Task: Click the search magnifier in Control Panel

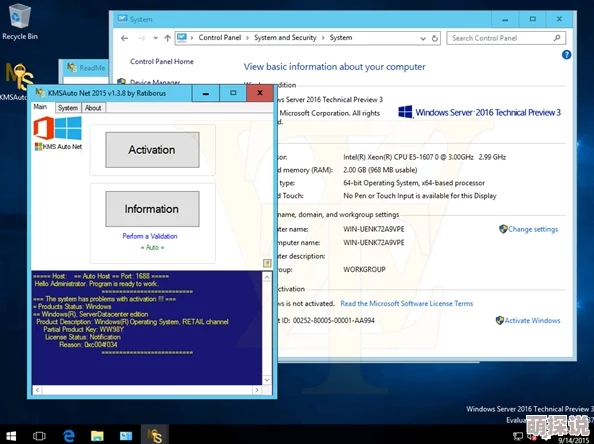Action: pos(557,38)
